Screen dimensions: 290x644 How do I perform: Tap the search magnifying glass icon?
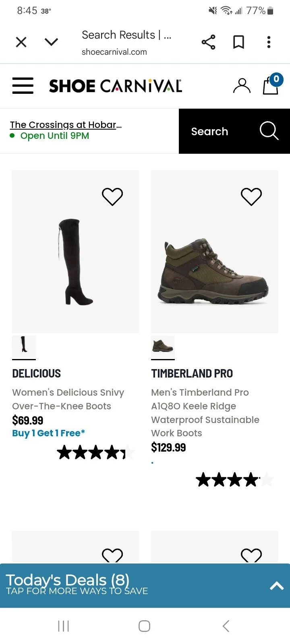(269, 131)
